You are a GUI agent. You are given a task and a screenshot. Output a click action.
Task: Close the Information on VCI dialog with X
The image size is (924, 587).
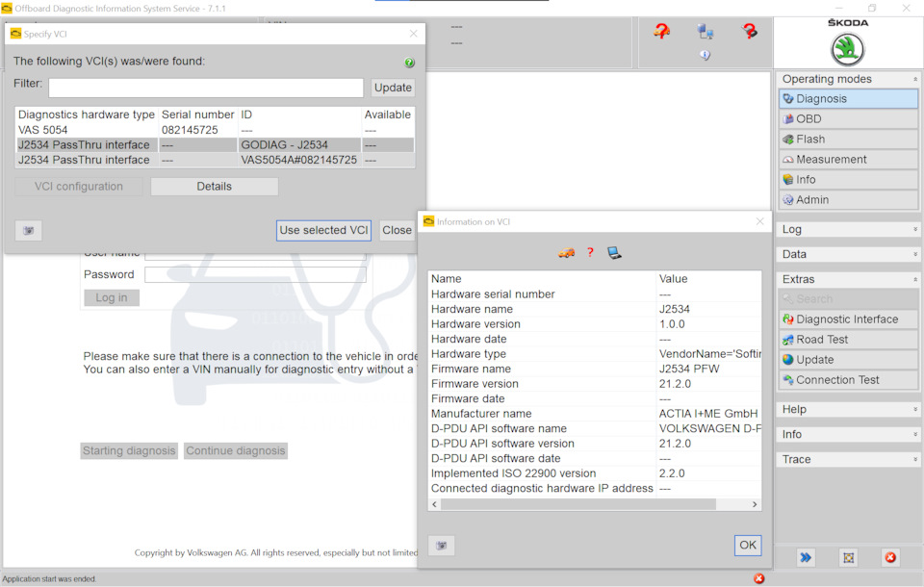pyautogui.click(x=759, y=221)
